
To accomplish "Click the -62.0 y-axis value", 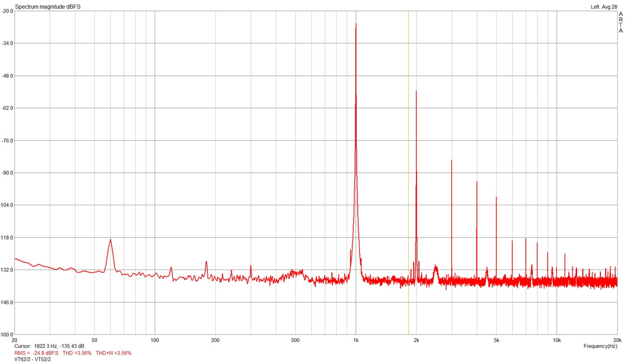I will (7, 108).
